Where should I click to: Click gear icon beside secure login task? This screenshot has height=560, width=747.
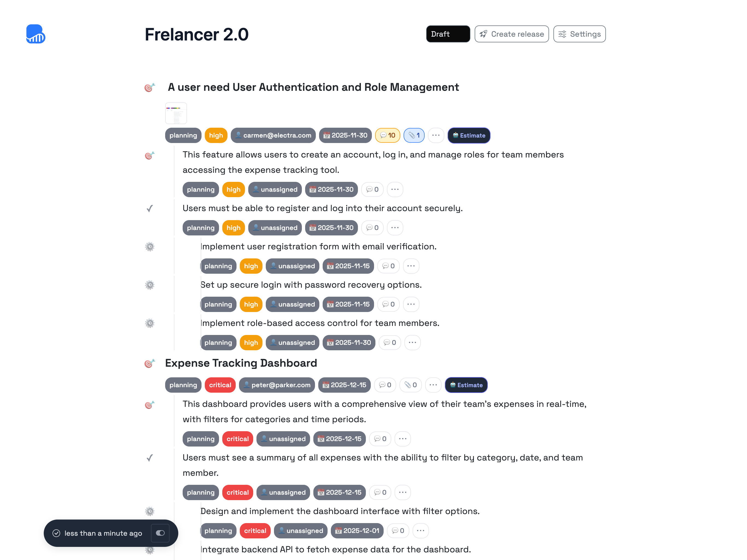[150, 285]
